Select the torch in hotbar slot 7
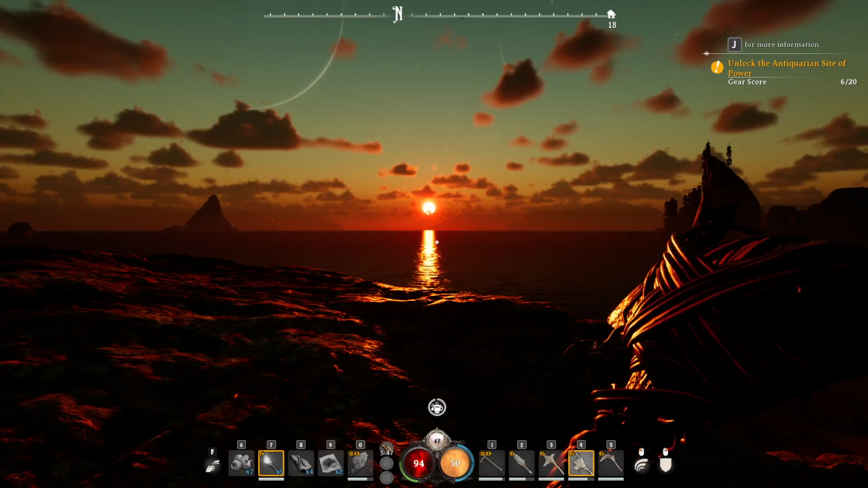The height and width of the screenshot is (488, 868). pyautogui.click(x=271, y=463)
